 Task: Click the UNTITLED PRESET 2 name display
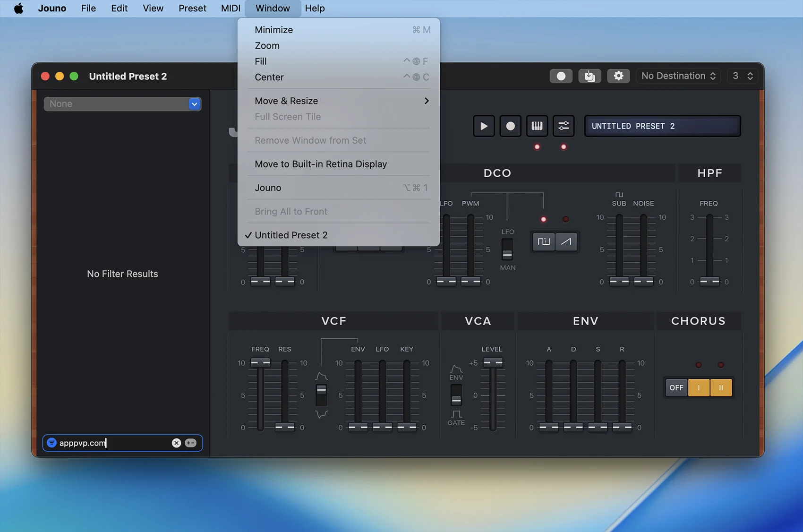pyautogui.click(x=662, y=126)
